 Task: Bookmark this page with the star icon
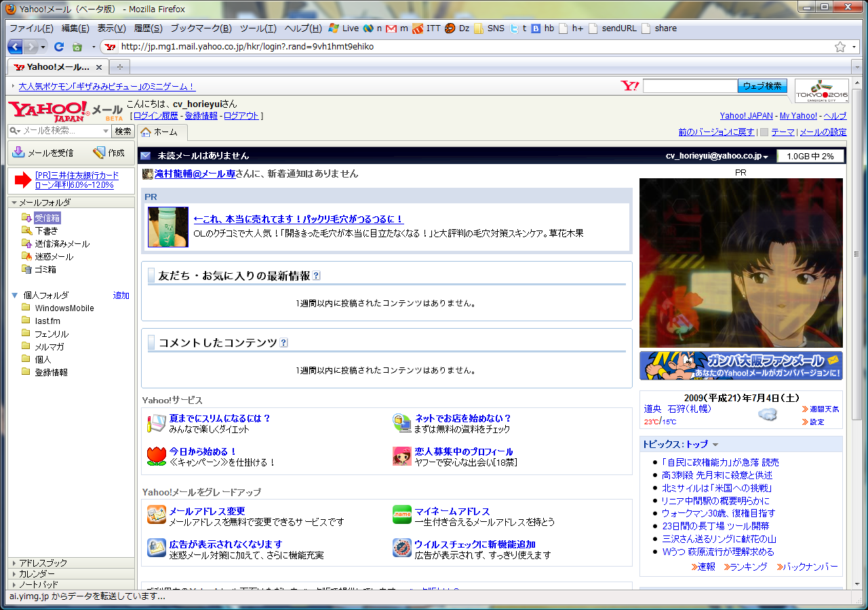pos(840,47)
